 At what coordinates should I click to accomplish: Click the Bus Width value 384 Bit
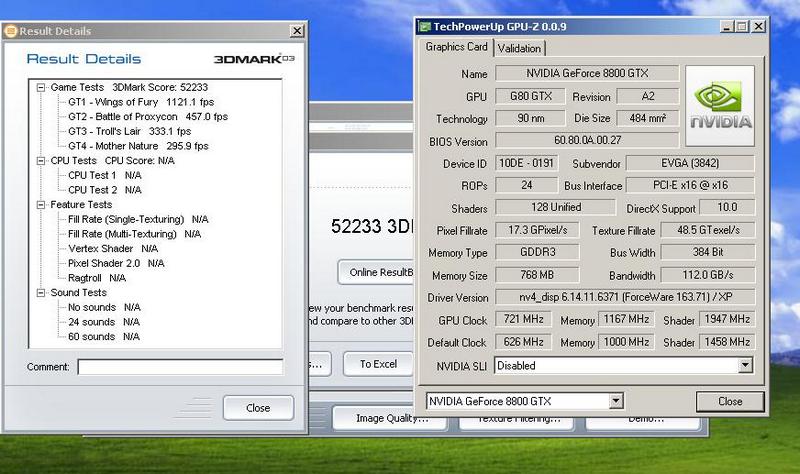point(708,252)
